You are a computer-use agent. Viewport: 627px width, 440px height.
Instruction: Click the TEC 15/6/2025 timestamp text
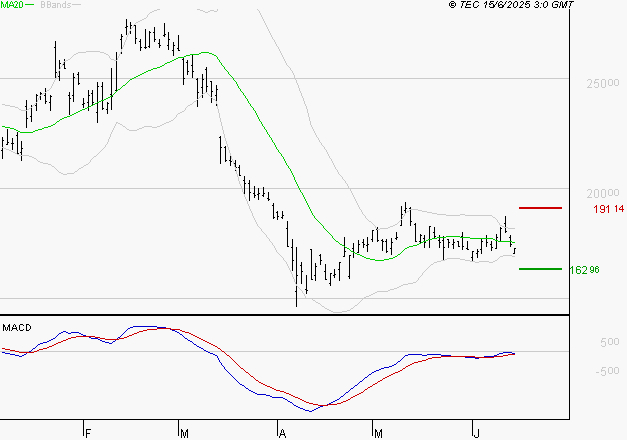pyautogui.click(x=511, y=5)
